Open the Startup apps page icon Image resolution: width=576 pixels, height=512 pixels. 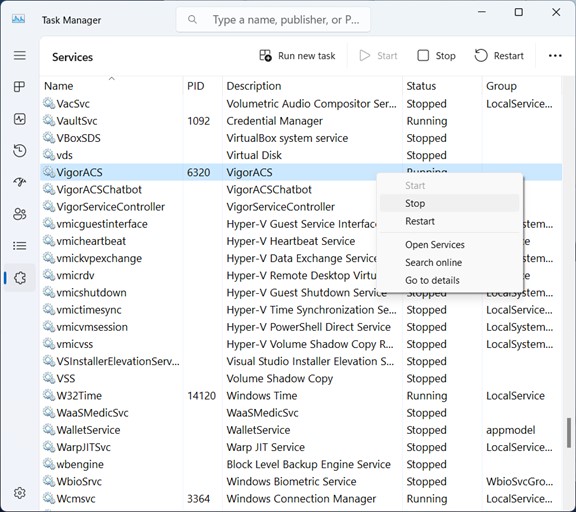click(x=19, y=182)
